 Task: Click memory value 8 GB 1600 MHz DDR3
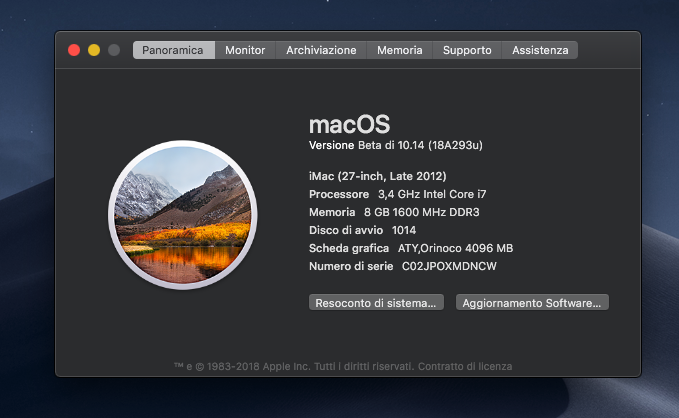point(421,212)
